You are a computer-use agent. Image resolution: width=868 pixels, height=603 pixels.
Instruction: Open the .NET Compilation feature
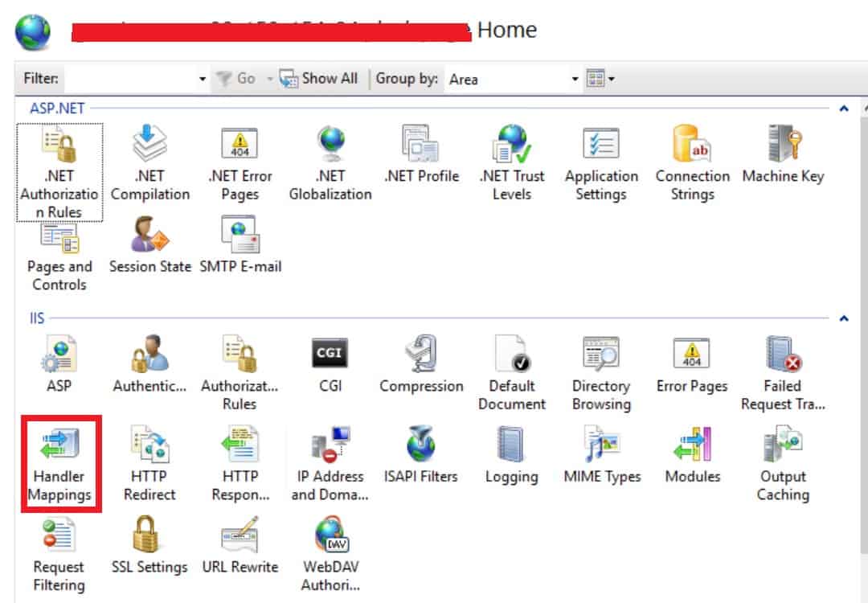(150, 163)
